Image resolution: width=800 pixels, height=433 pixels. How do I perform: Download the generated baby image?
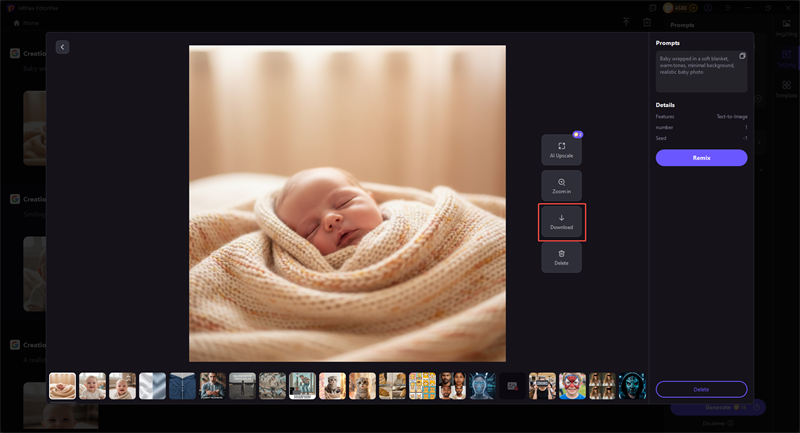[x=561, y=222]
